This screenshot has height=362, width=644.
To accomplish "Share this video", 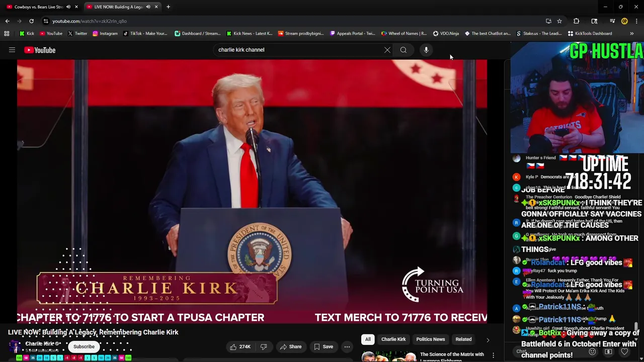I will pos(290,346).
